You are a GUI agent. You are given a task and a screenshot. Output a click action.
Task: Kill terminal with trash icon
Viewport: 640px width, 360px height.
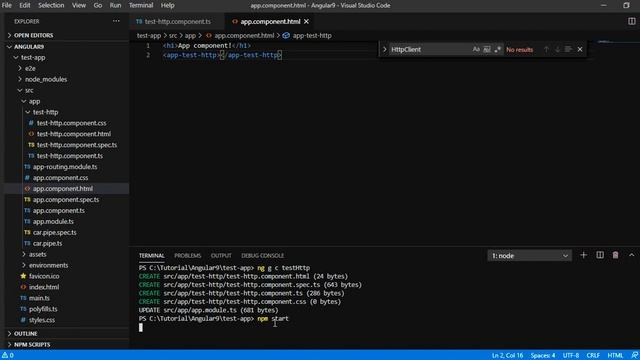coord(615,255)
